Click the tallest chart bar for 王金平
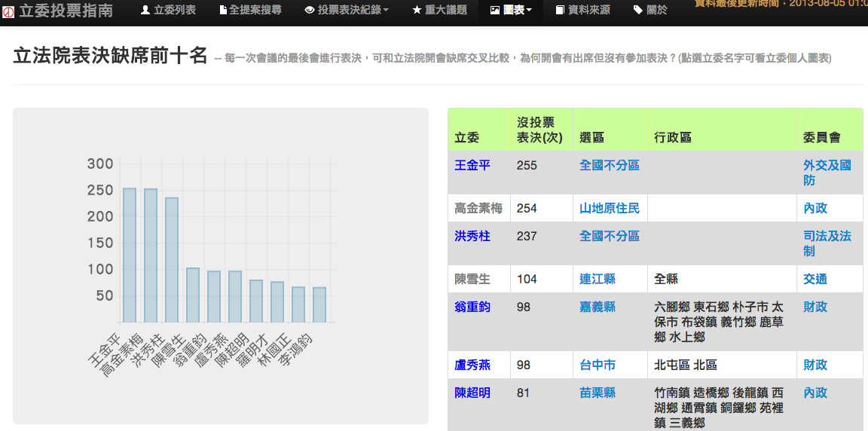The height and width of the screenshot is (431, 868). (130, 255)
